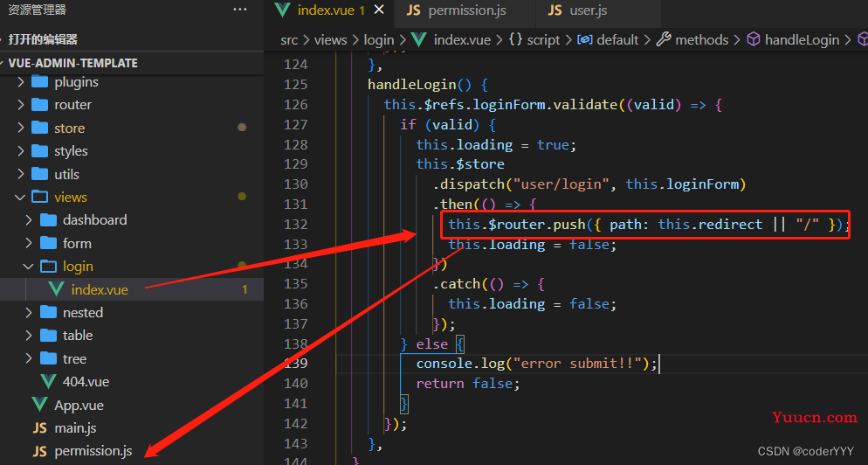Switch to the user.js tab

[x=578, y=10]
